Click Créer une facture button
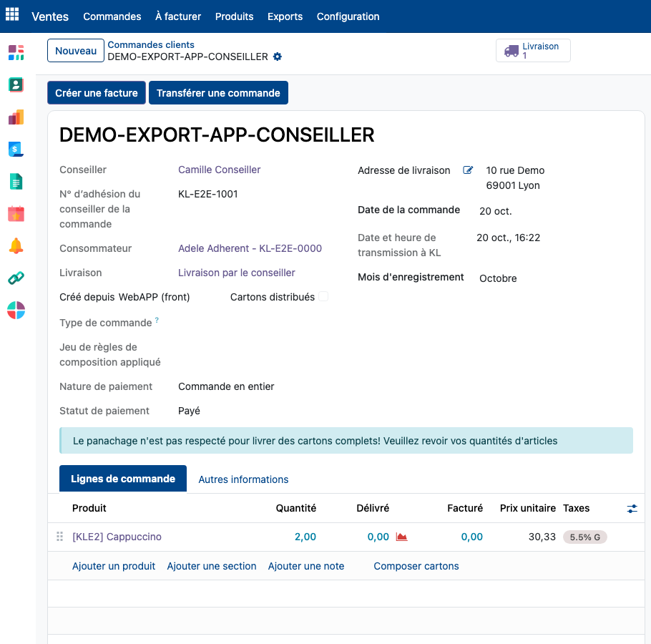The width and height of the screenshot is (651, 644). point(97,92)
